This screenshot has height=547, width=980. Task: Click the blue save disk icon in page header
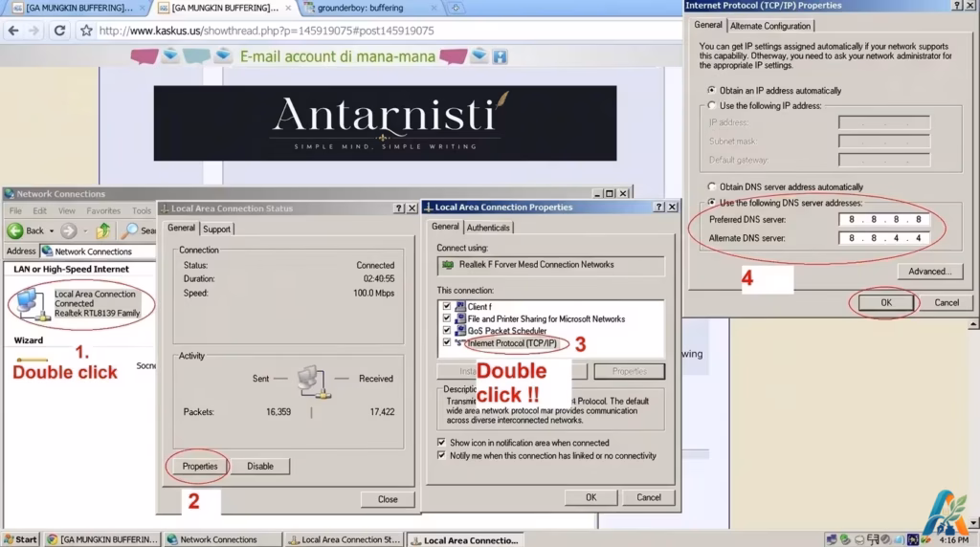point(500,56)
